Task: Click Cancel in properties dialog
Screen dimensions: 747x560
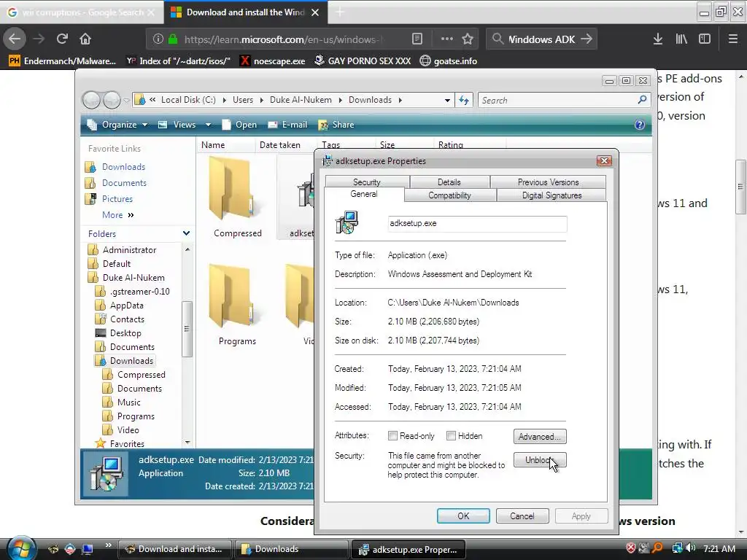Action: pyautogui.click(x=522, y=516)
